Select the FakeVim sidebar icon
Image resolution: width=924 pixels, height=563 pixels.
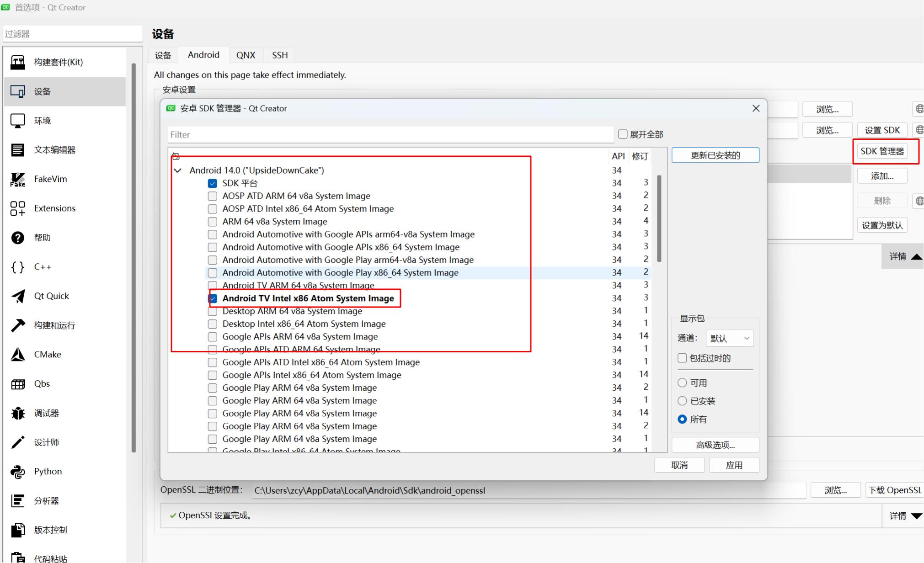(18, 179)
